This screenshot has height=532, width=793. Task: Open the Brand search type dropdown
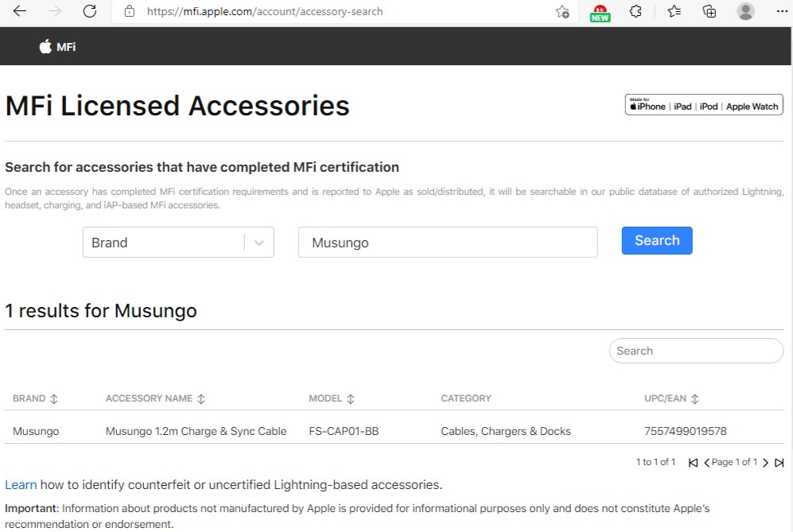178,243
